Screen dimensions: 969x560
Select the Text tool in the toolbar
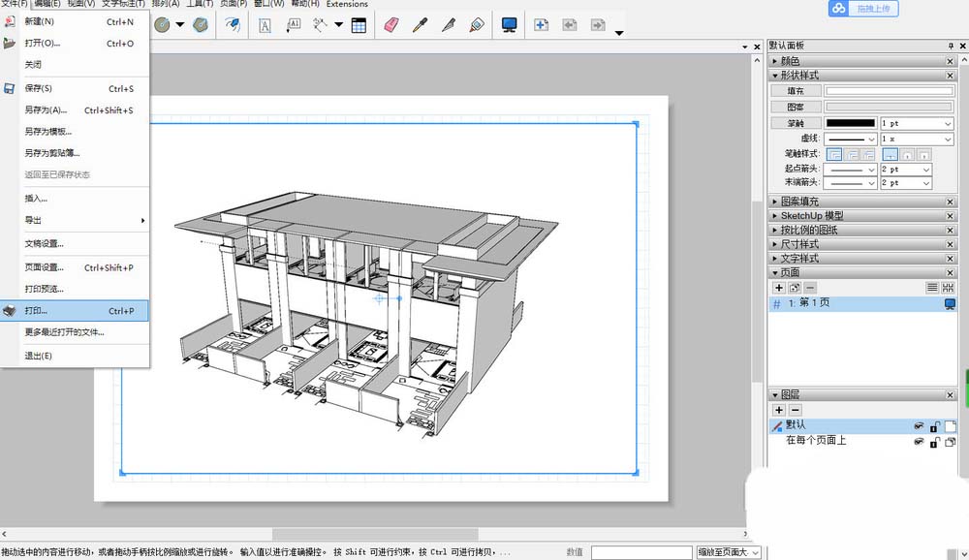266,25
